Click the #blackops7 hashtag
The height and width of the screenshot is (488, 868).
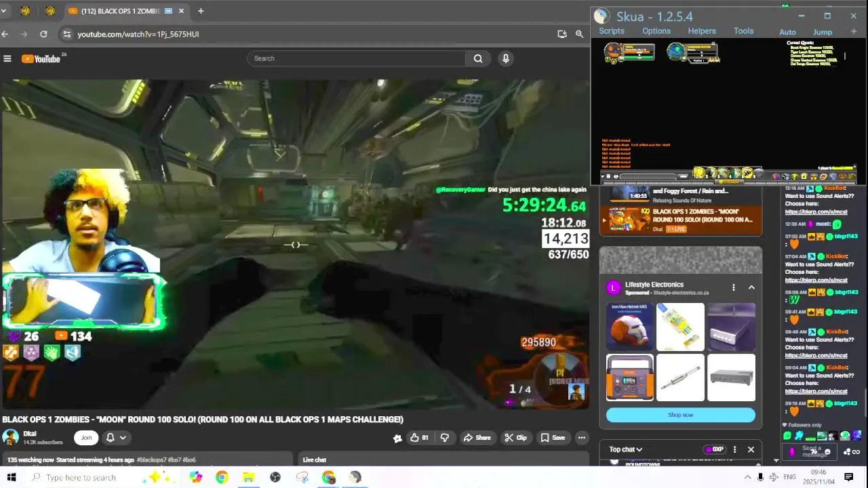(151, 460)
